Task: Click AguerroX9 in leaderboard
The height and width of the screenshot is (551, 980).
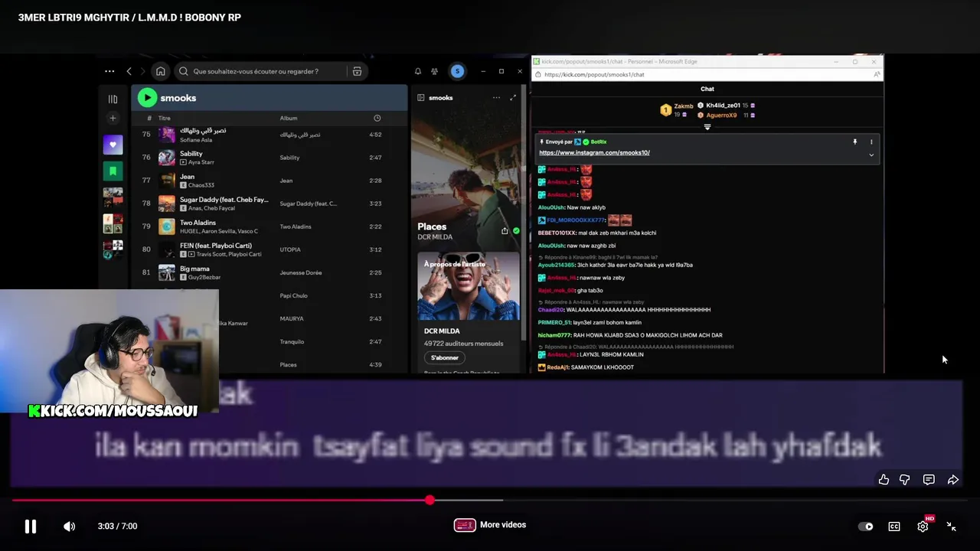Action: pos(721,116)
